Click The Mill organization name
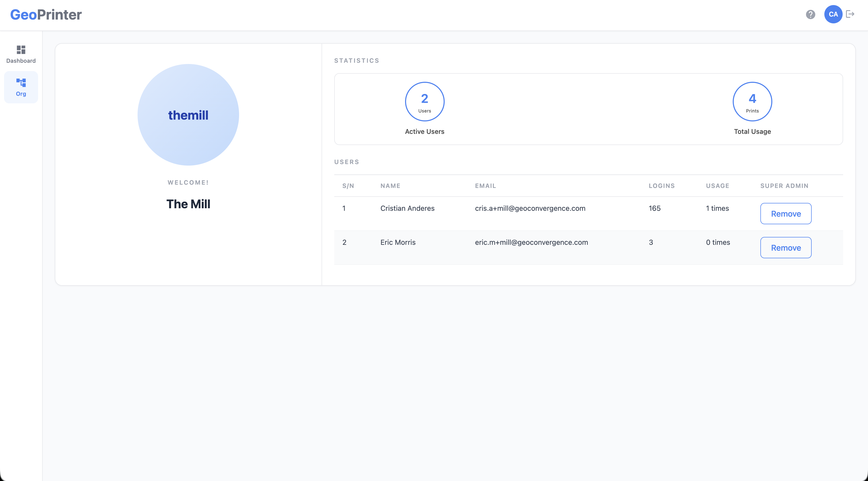The width and height of the screenshot is (868, 481). (188, 204)
